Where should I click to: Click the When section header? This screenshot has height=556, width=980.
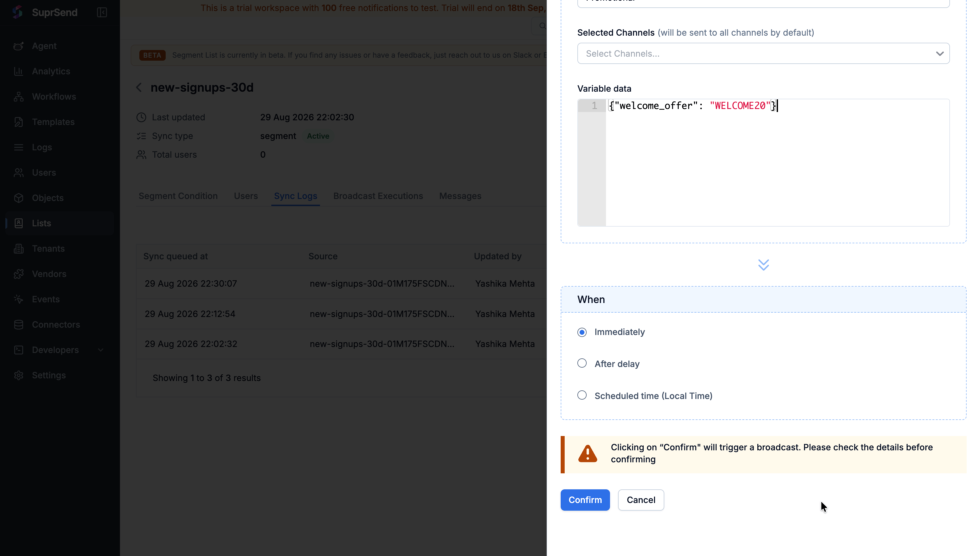click(x=763, y=299)
